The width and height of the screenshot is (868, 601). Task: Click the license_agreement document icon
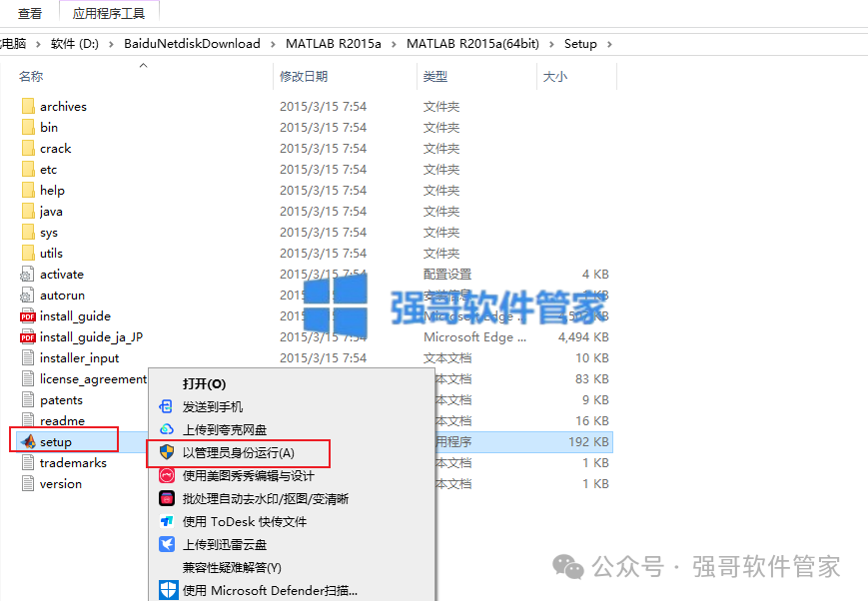tap(28, 379)
